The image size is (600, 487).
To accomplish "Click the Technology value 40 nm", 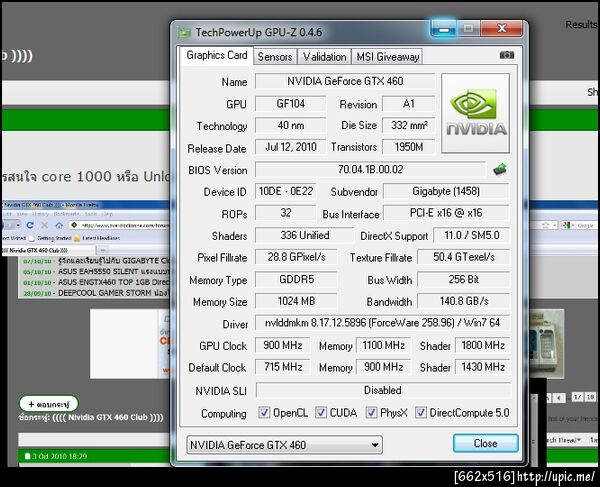I will click(x=291, y=125).
